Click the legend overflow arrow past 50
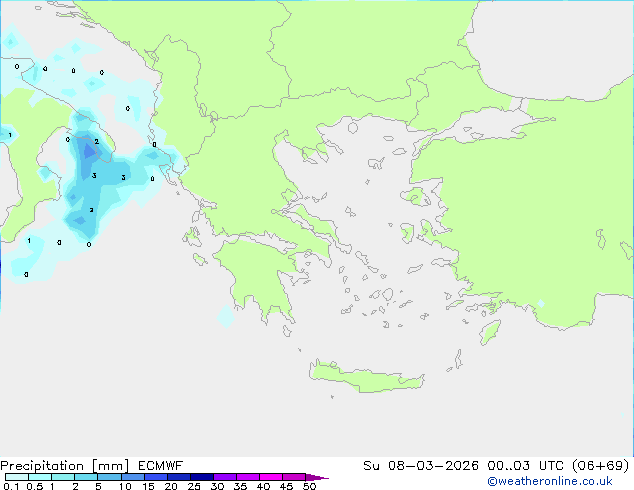 (x=317, y=477)
